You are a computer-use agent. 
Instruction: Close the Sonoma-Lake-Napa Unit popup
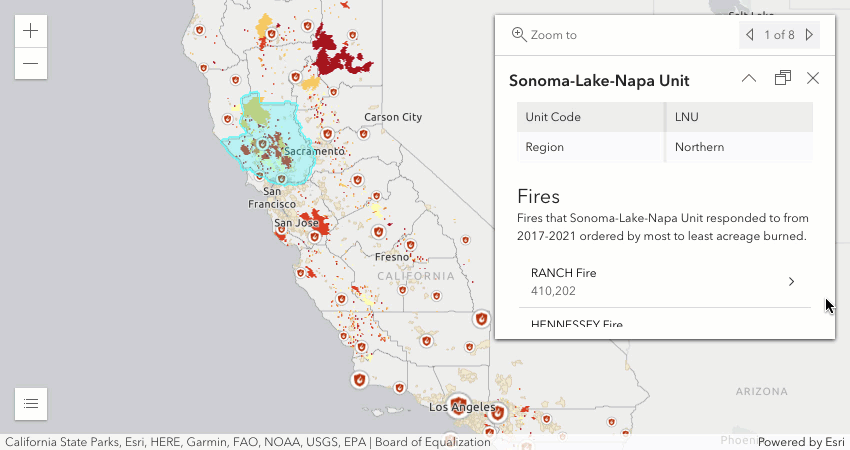813,79
